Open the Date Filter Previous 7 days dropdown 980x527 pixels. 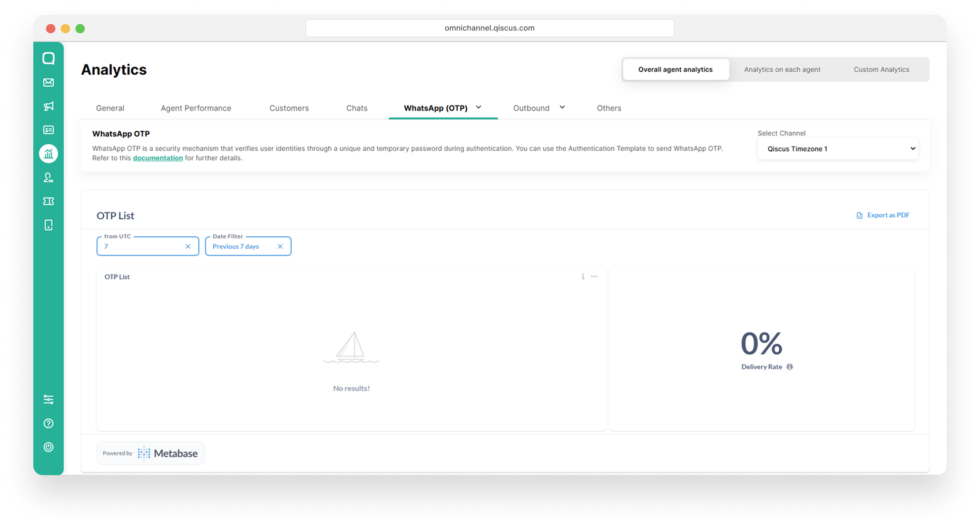pos(248,246)
